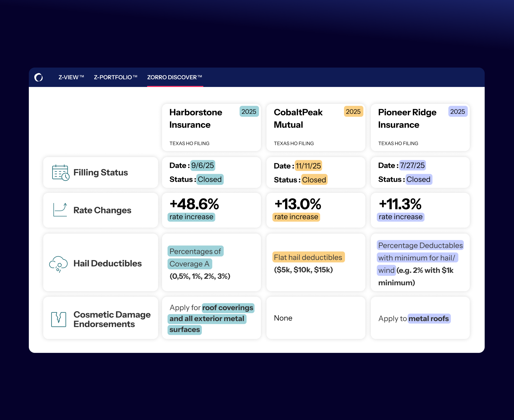
Task: Click the 11/11/25 filing date tag
Action: pos(308,166)
